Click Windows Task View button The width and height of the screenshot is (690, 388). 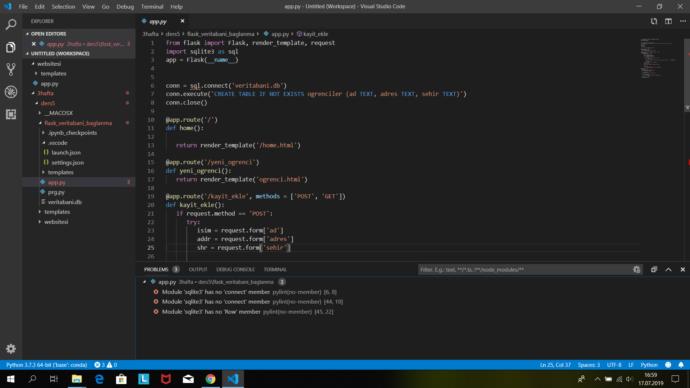(54, 379)
